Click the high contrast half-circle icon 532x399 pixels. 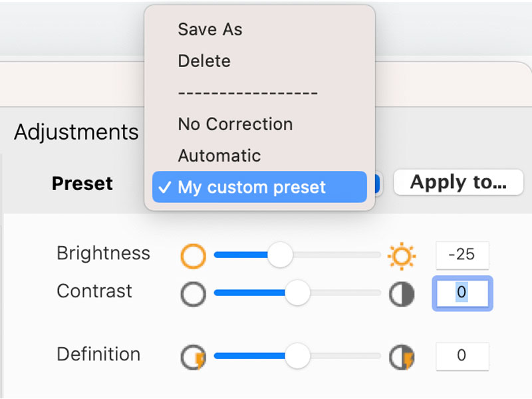pos(402,294)
